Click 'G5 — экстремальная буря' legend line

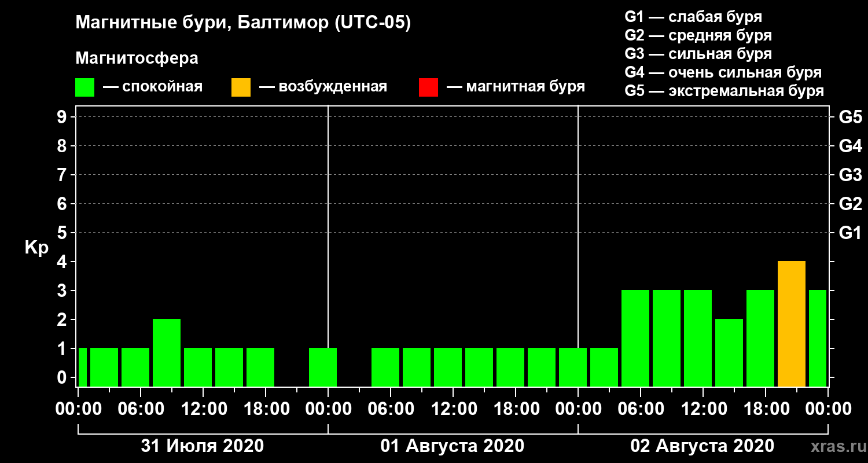[x=724, y=91]
